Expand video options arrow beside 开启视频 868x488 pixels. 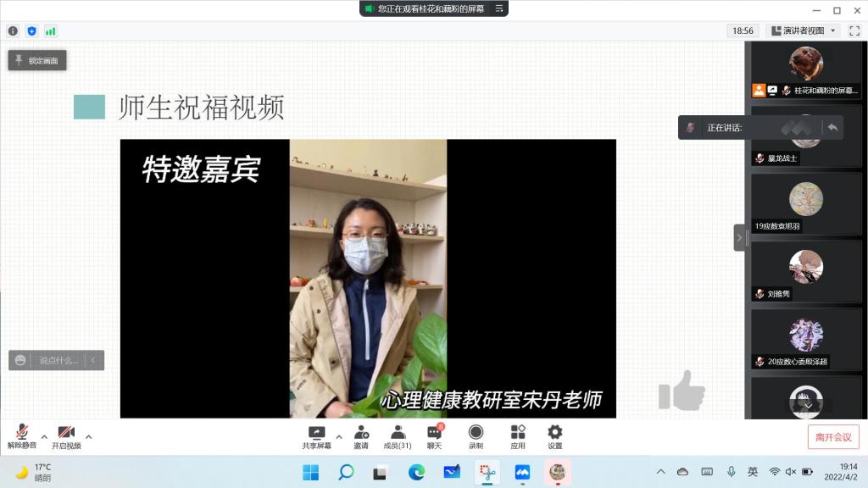(88, 437)
